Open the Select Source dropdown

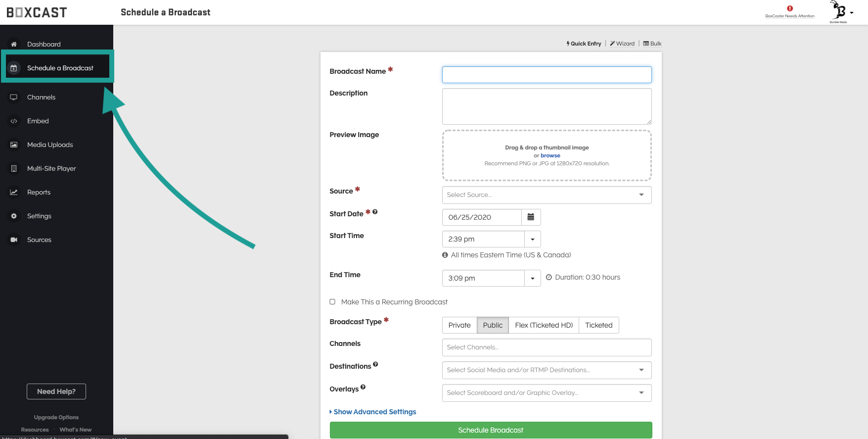547,195
